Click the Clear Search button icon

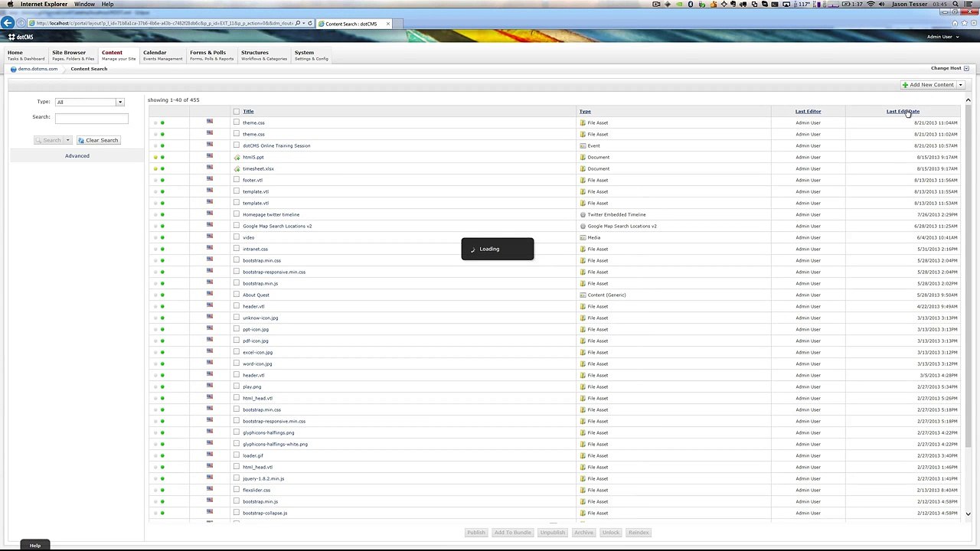pos(81,140)
